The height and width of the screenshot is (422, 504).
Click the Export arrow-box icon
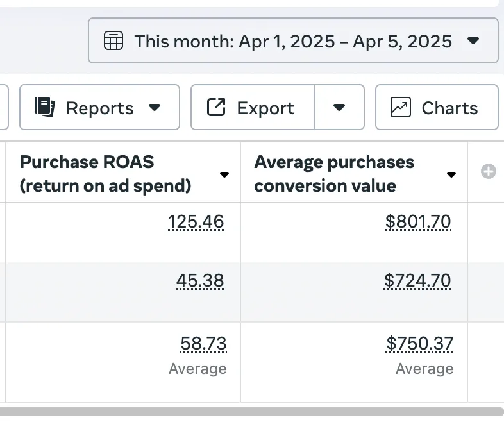click(x=215, y=107)
